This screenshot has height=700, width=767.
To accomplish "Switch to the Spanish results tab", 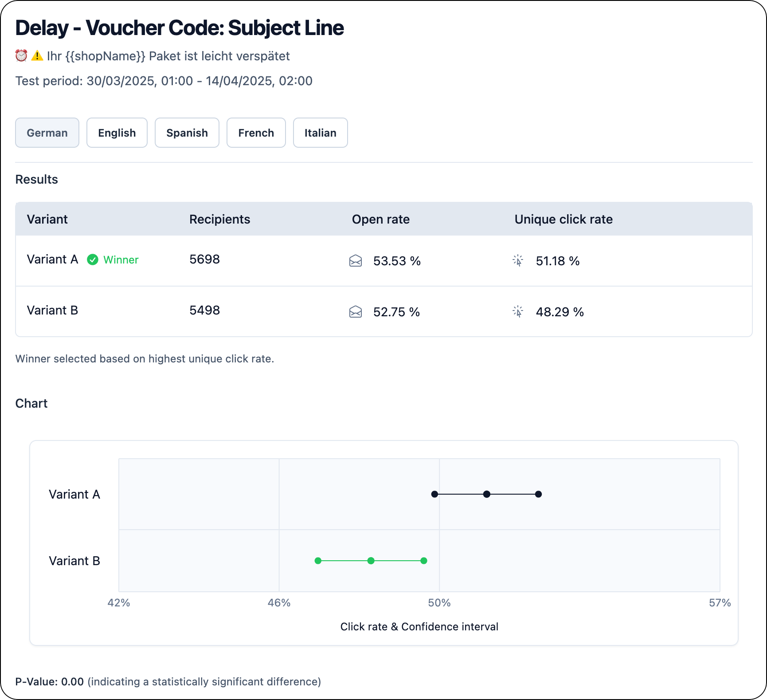I will pyautogui.click(x=187, y=133).
